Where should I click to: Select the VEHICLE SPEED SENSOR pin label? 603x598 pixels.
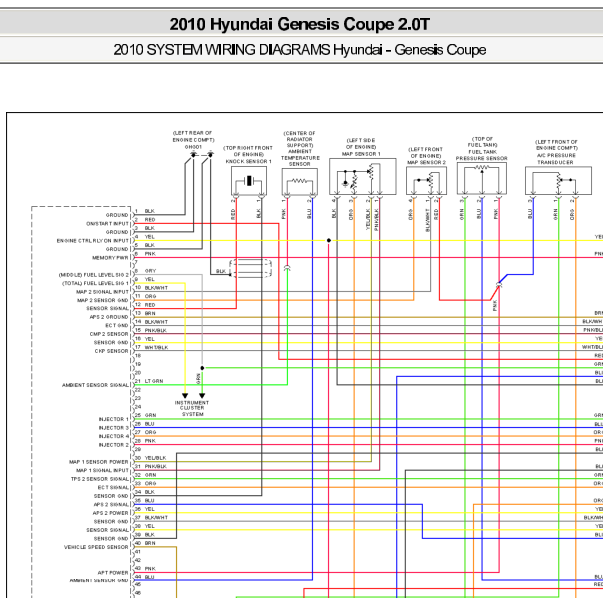[x=96, y=547]
